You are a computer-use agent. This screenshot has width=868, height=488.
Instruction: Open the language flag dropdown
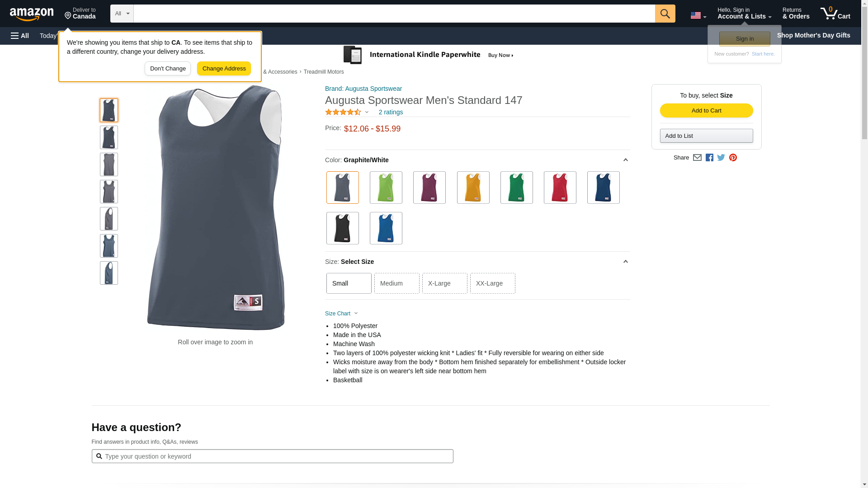[x=698, y=15]
